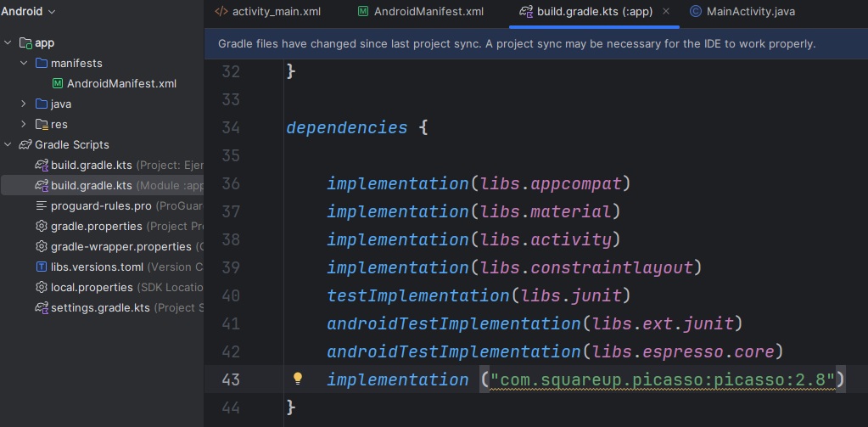Click AndroidManifest.xml file icon in tree

click(58, 84)
